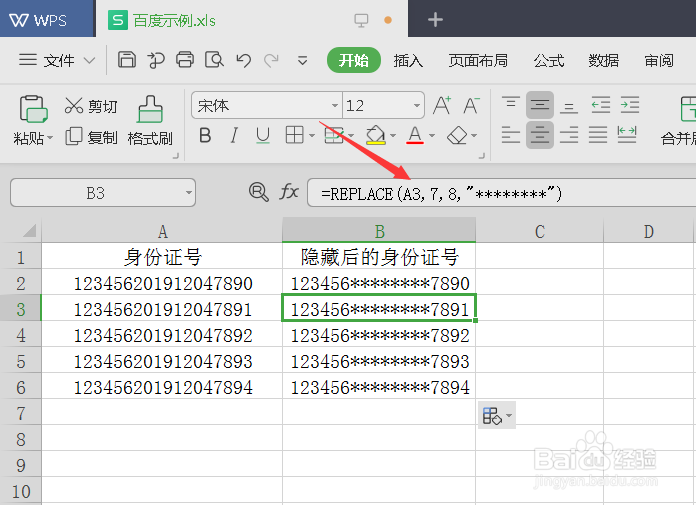
Task: Click cell 123456********7892
Action: pyautogui.click(x=379, y=335)
